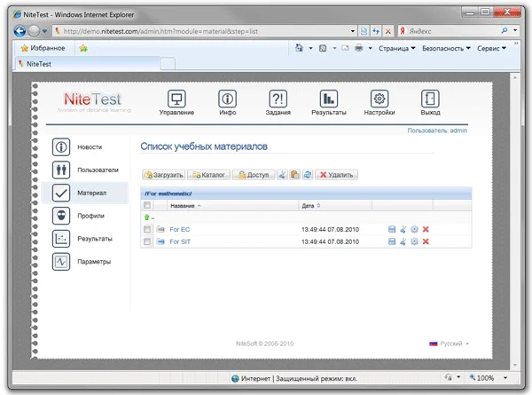
Task: Delete the For EC row with red X
Action: (426, 229)
